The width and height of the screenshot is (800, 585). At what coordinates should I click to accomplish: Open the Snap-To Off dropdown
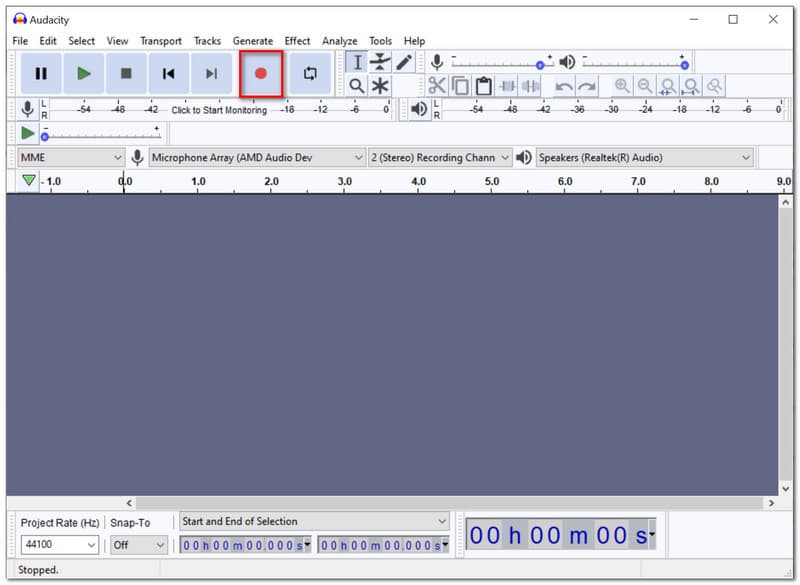pos(139,545)
